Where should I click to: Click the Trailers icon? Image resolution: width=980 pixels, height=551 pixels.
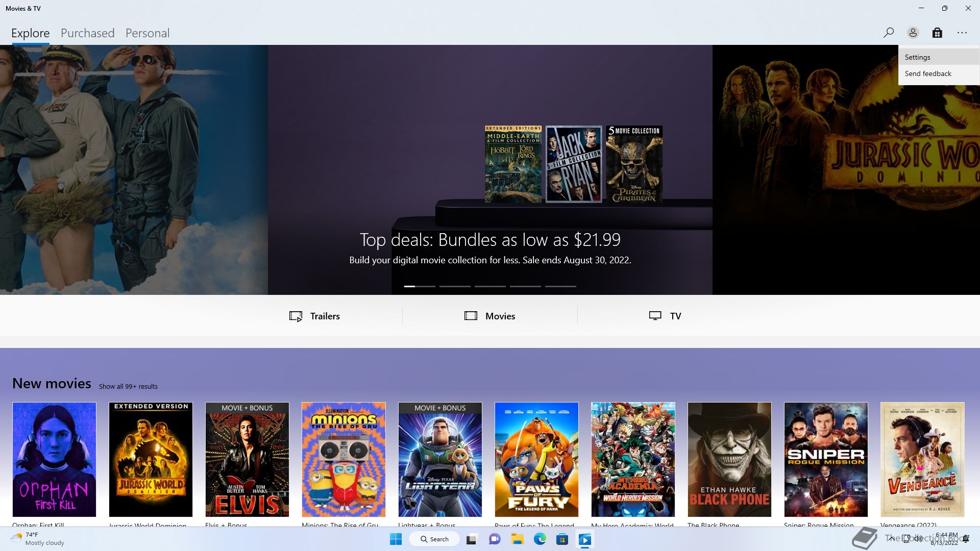296,316
